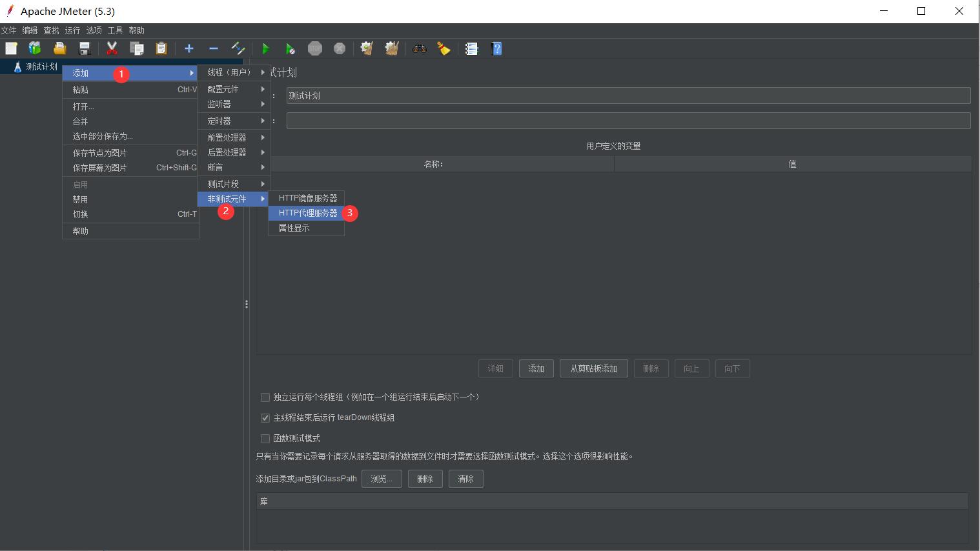Screen dimensions: 980x551
Task: Click 删除 button beside 浏览
Action: (x=425, y=479)
